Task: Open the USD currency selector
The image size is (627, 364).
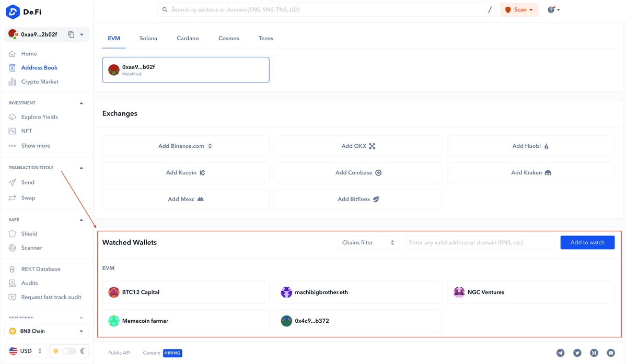Action: pyautogui.click(x=26, y=351)
